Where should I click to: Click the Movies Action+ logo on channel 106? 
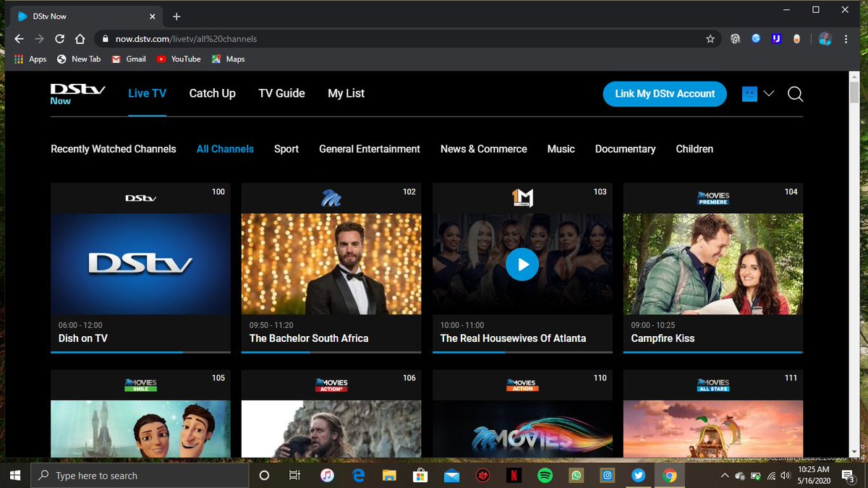pyautogui.click(x=331, y=385)
